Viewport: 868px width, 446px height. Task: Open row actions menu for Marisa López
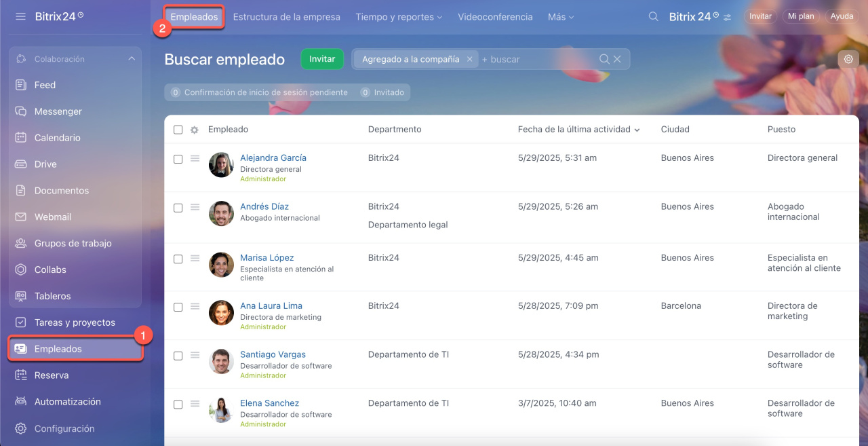click(x=195, y=258)
